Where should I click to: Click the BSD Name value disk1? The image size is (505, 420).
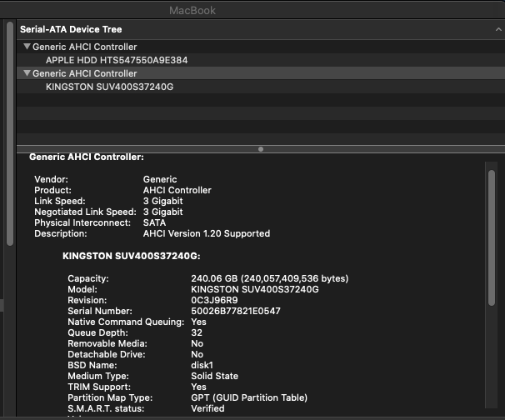pyautogui.click(x=202, y=365)
